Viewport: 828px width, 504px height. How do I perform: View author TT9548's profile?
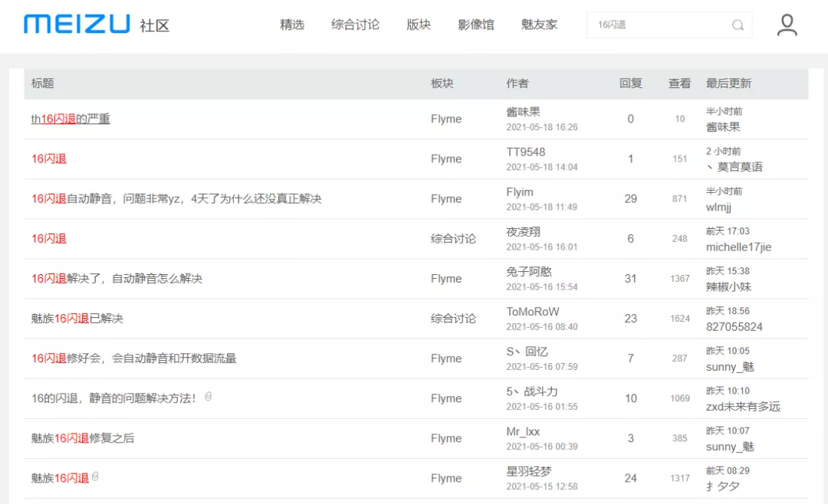525,152
